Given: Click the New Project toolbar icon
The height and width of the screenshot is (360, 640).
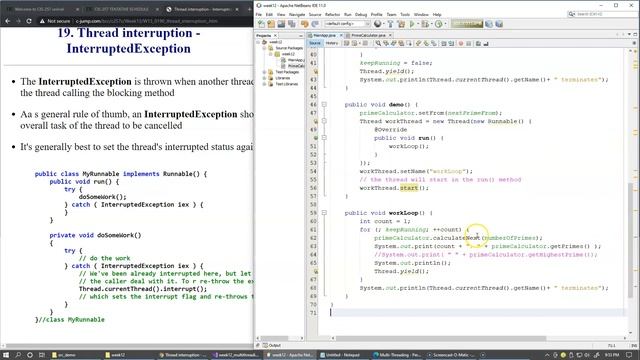Looking at the screenshot, I should (271, 24).
